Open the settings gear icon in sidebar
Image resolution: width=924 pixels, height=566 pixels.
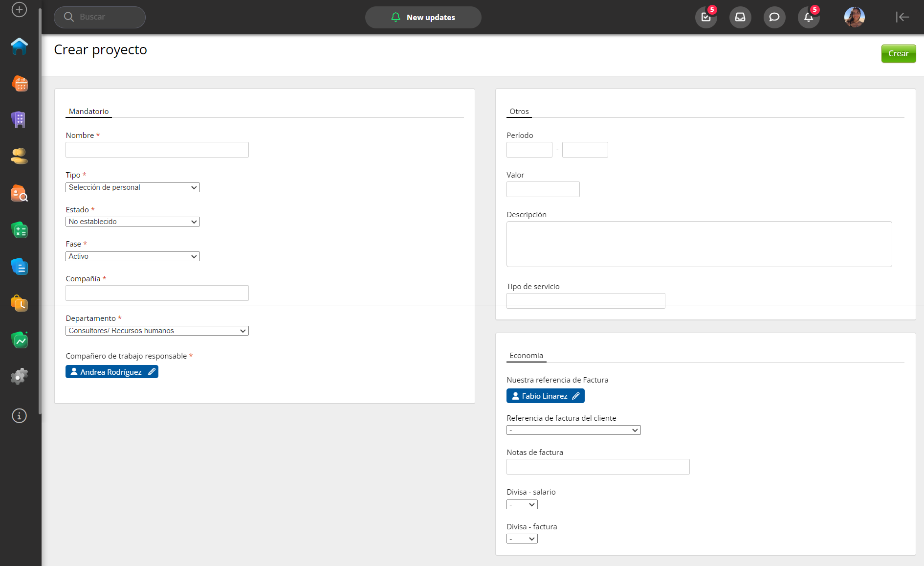(20, 377)
